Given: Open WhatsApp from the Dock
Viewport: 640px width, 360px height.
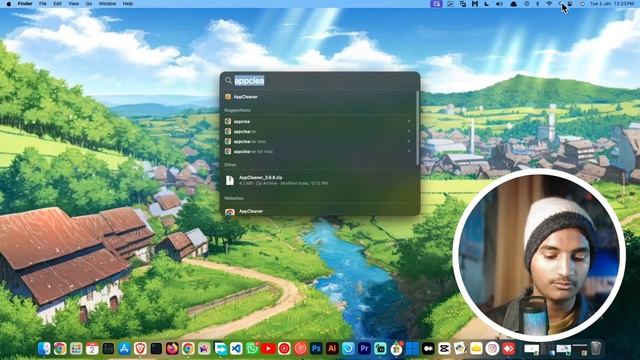Looking at the screenshot, I should [x=252, y=349].
